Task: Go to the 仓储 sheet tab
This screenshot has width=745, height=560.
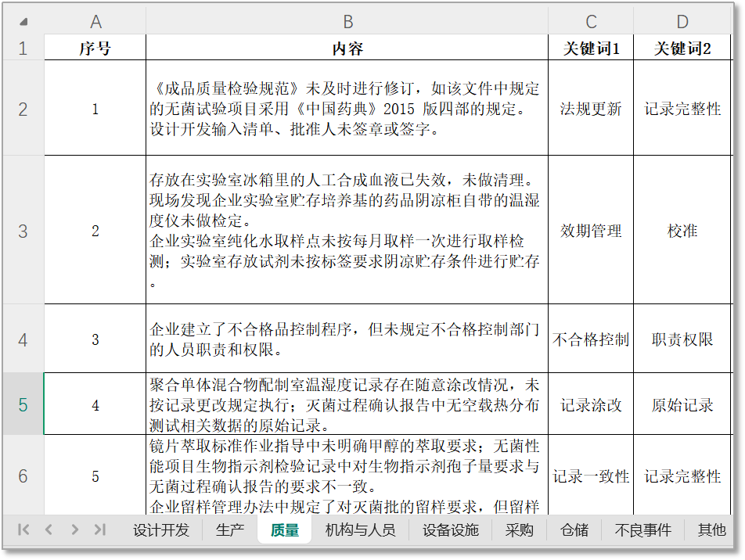Action: 574,529
